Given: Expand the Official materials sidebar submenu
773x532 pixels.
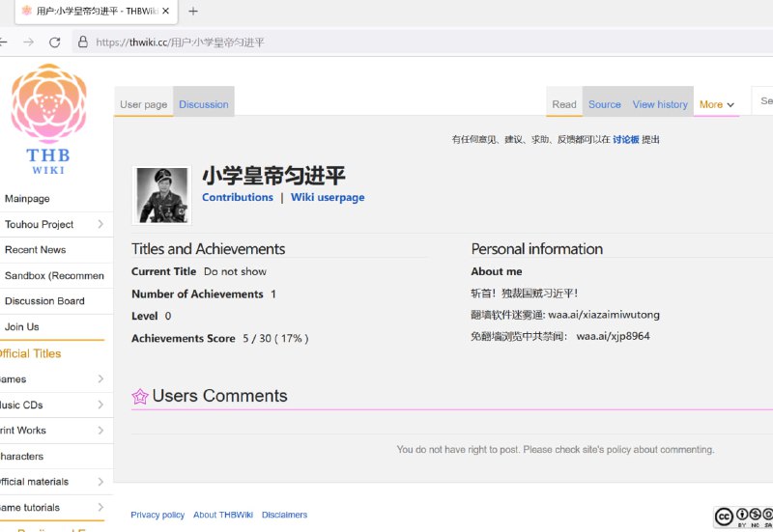Looking at the screenshot, I should [100, 481].
